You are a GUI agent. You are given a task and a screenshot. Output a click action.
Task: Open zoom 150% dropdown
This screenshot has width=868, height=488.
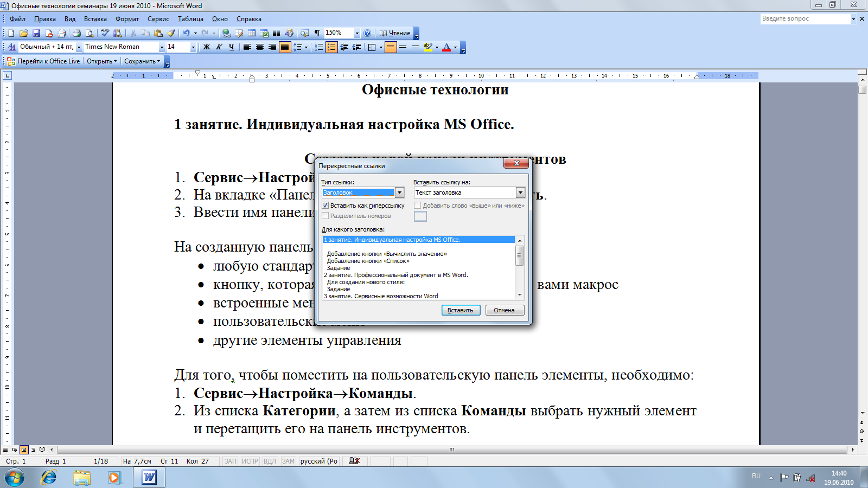point(357,33)
